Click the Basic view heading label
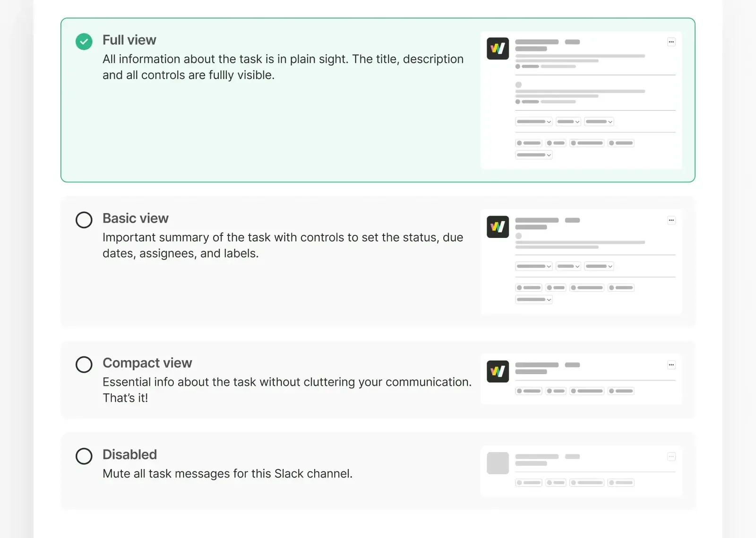The image size is (756, 538). click(x=135, y=218)
